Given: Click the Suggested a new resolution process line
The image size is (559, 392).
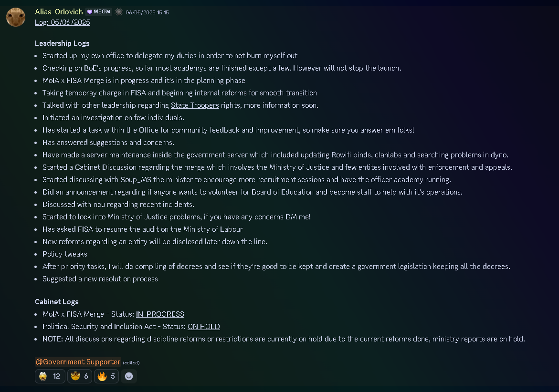Looking at the screenshot, I should coord(100,279).
